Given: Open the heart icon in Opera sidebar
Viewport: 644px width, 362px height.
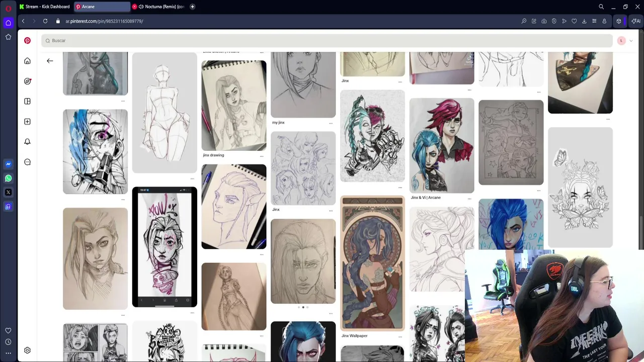Looking at the screenshot, I should click(x=8, y=330).
